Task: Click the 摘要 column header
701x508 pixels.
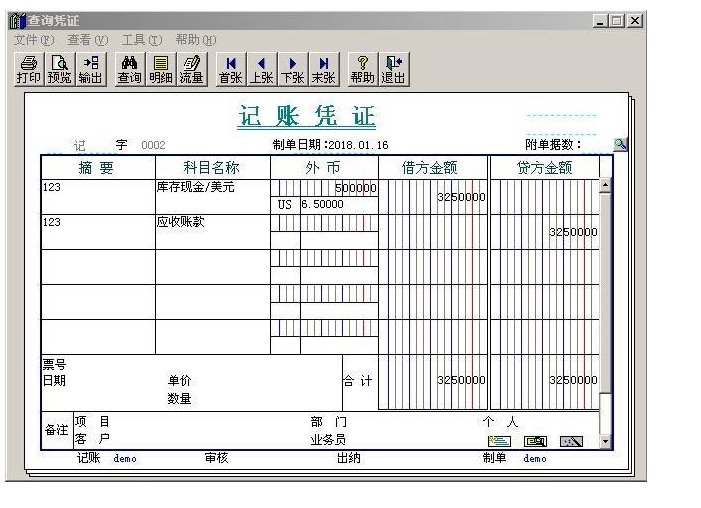Action: point(98,168)
